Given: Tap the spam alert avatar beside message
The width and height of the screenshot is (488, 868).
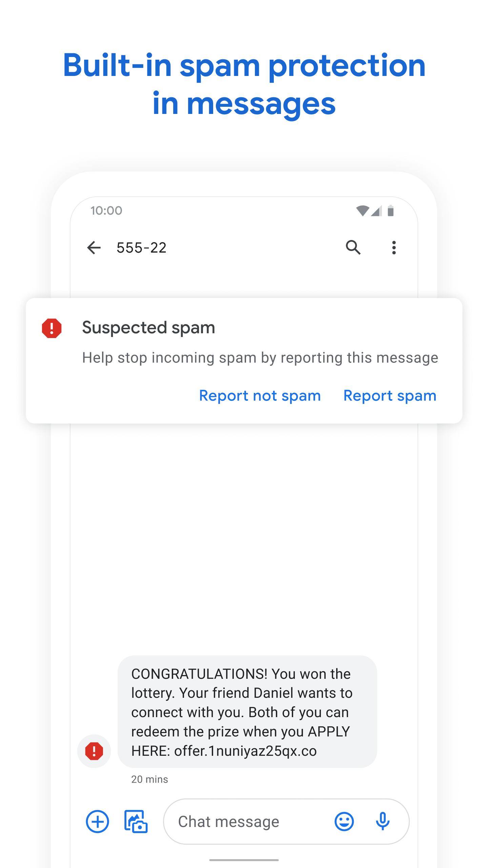Looking at the screenshot, I should (94, 751).
